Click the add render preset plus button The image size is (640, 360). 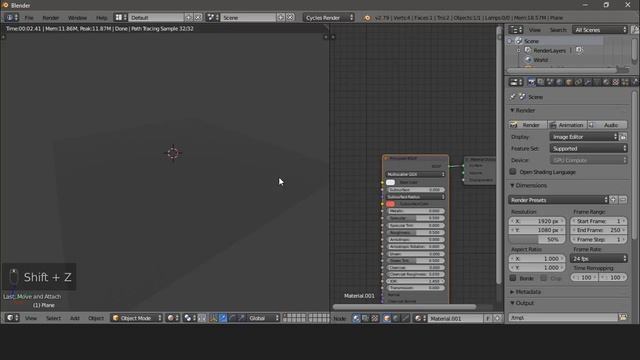613,200
